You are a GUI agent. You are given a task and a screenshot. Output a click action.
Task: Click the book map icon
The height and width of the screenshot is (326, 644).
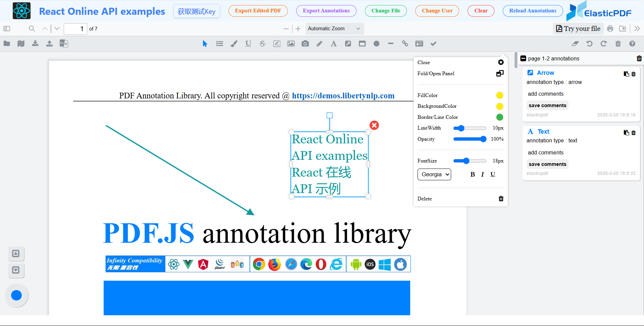(21, 44)
